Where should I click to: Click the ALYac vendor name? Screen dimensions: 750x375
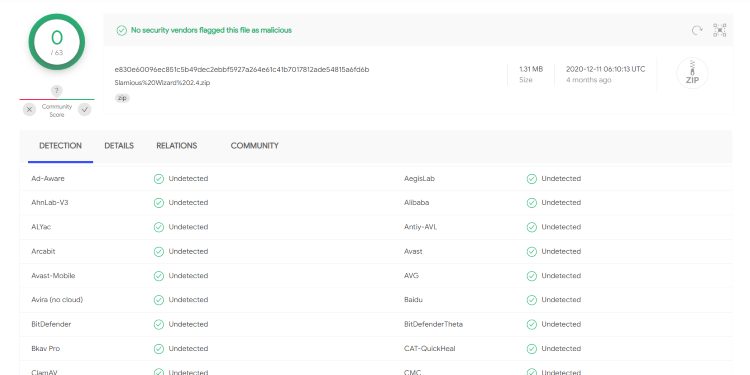click(x=41, y=227)
